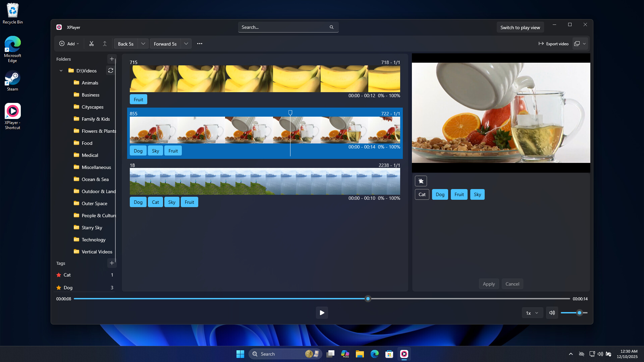Refresh the D:\Videos folder listing
644x362 pixels.
pos(110,70)
